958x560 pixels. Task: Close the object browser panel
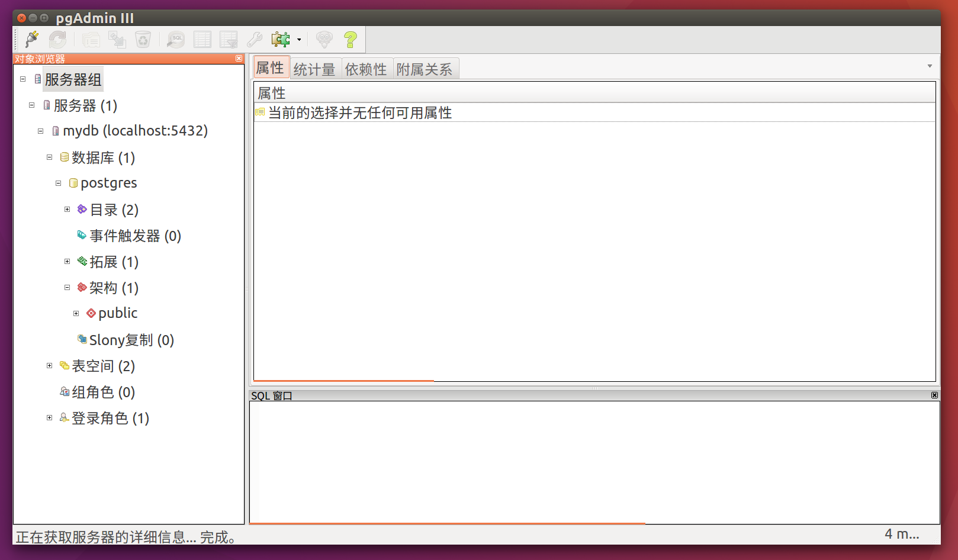pos(239,59)
